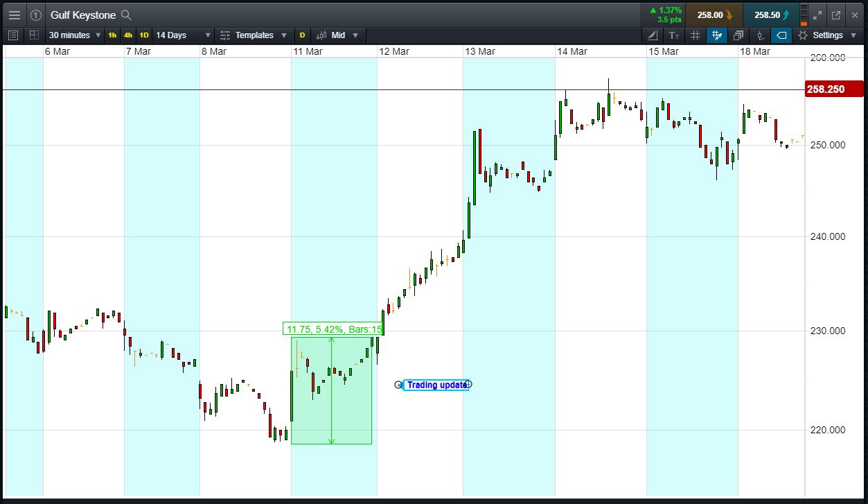Open the drawing tools triangle icon
Screen dimensions: 868x504
653,35
